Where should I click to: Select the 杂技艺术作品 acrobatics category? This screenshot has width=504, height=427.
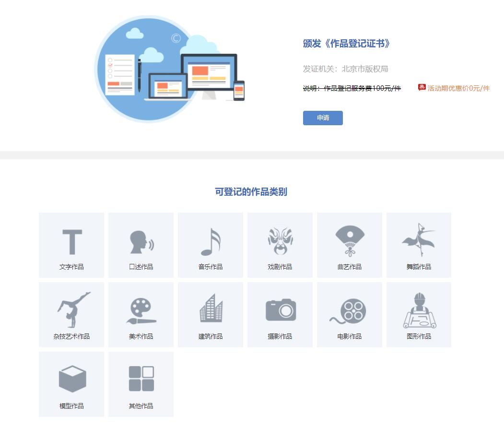coord(71,314)
